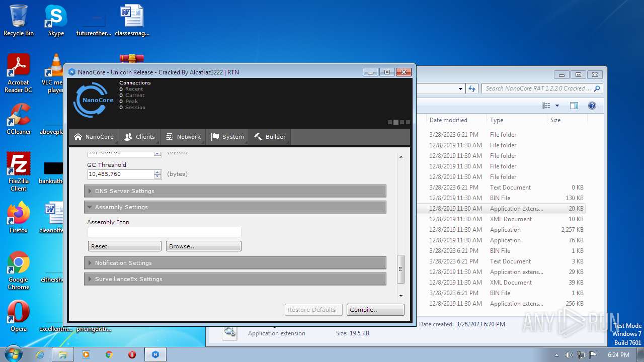Click Browse.. to choose assembly icon

(x=204, y=246)
